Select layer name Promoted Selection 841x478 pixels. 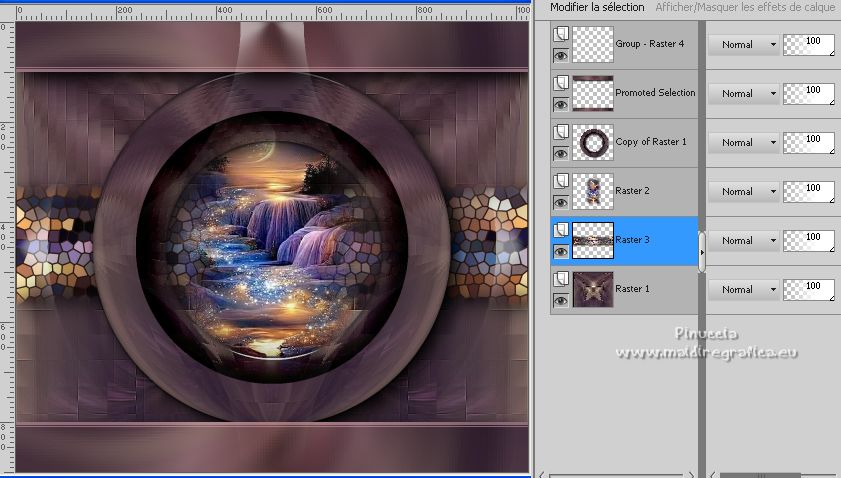pyautogui.click(x=655, y=93)
